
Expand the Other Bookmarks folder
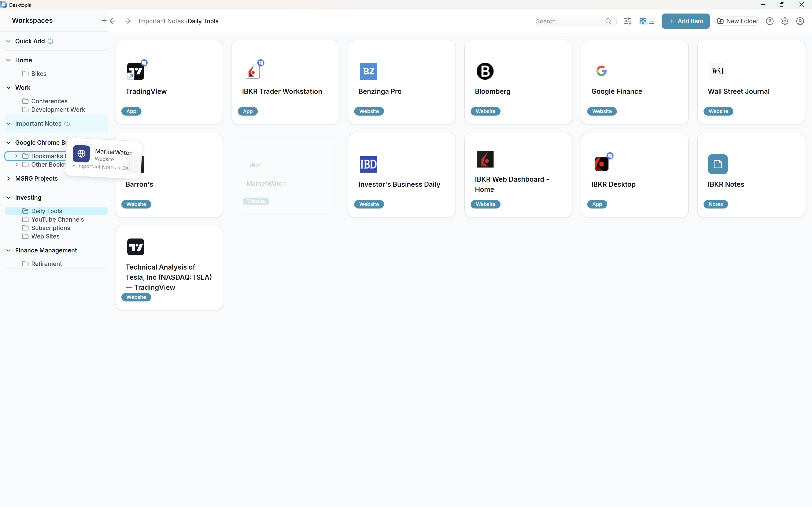16,164
